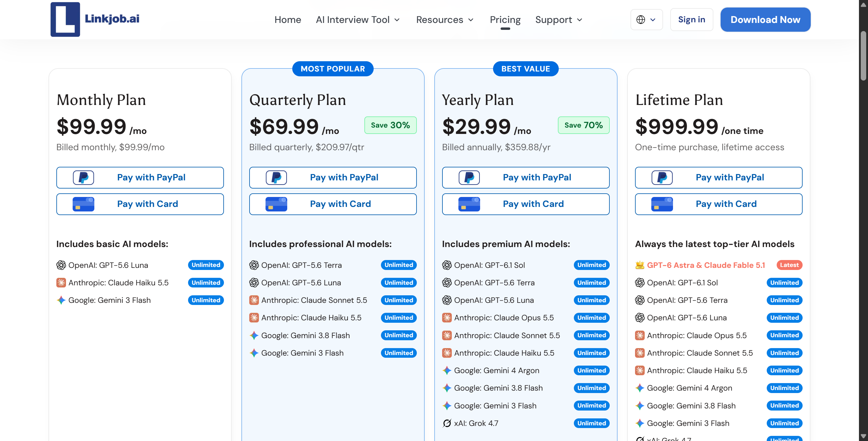Image resolution: width=868 pixels, height=441 pixels.
Task: Click Gemini 3.8 Flash in Quarterly Plan
Action: [305, 335]
